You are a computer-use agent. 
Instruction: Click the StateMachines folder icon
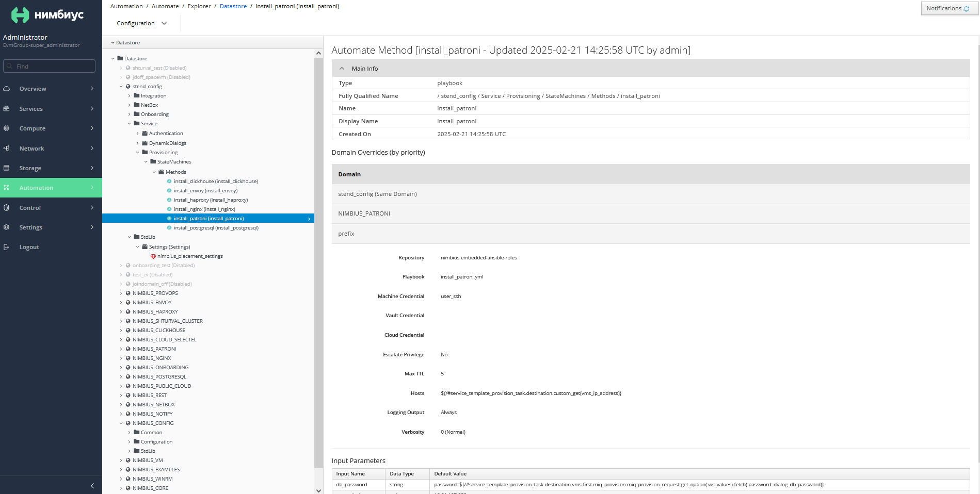[x=153, y=161]
